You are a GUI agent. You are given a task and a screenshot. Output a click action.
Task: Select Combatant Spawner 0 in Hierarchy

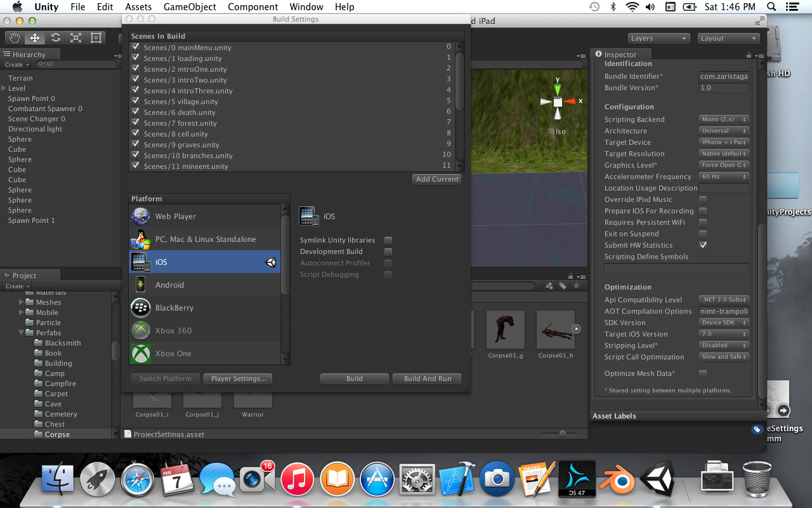point(45,109)
